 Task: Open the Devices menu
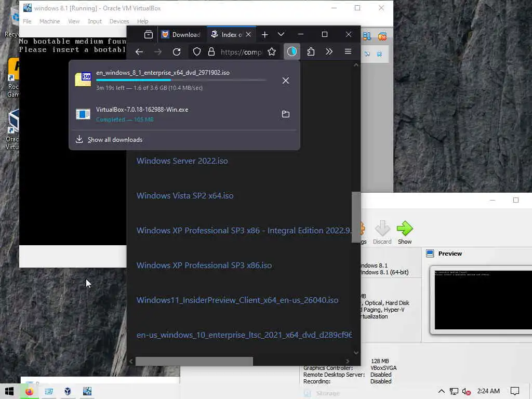[119, 21]
